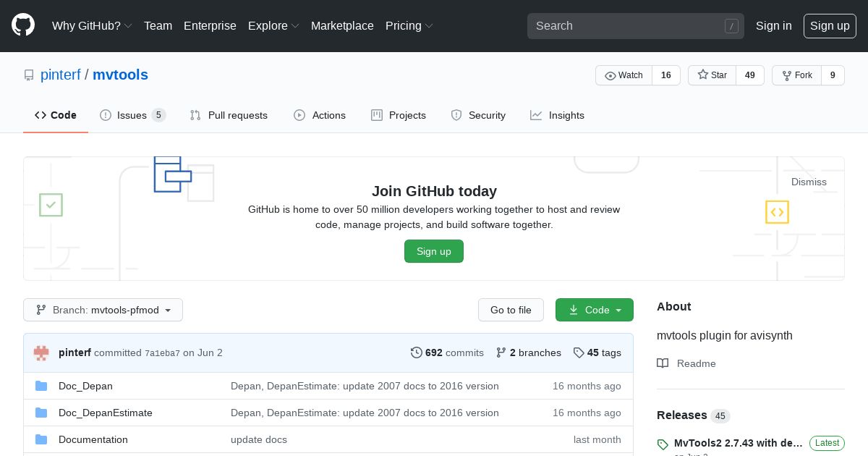
Task: Open commit hash 7a1eba7
Action: point(162,353)
